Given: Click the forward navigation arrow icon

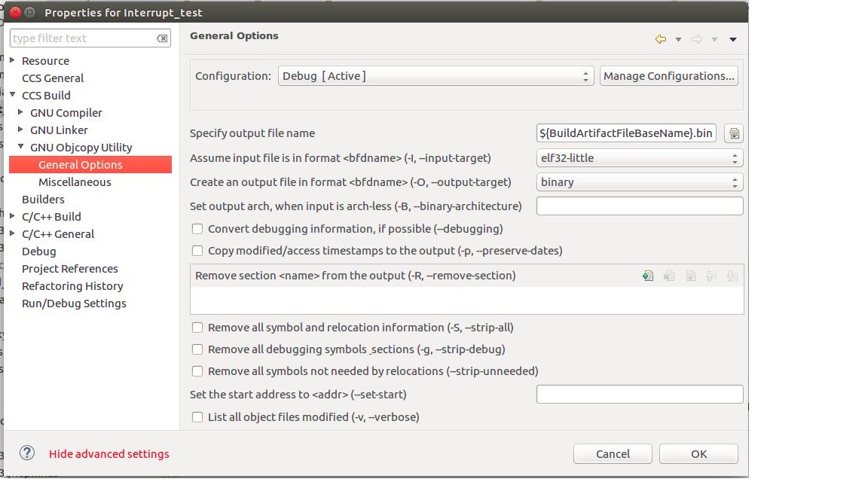Looking at the screenshot, I should click(x=696, y=39).
